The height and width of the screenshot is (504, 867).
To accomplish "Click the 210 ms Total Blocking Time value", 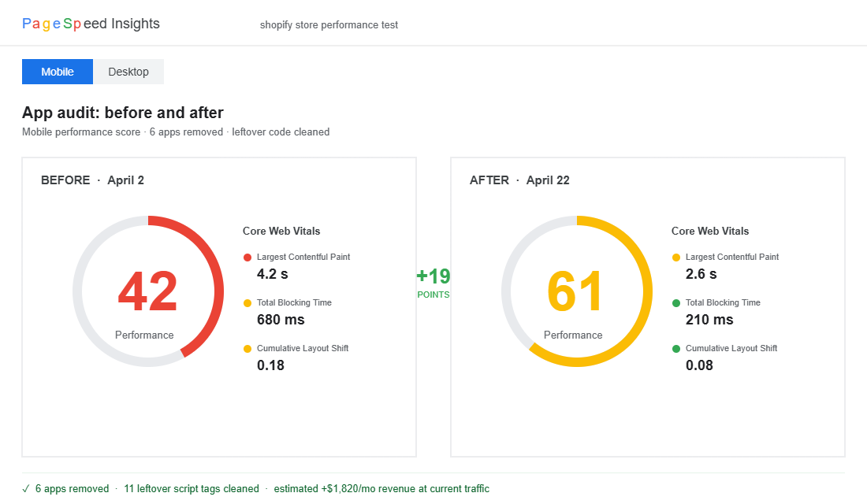I will click(x=709, y=320).
